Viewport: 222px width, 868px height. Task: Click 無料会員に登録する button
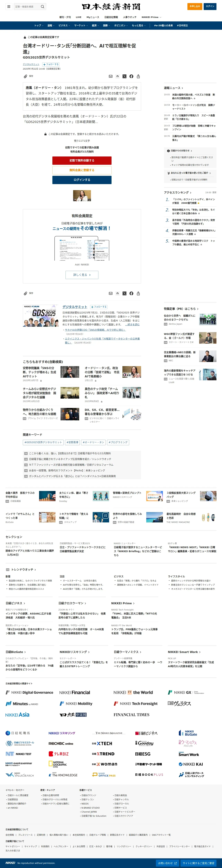(x=82, y=170)
